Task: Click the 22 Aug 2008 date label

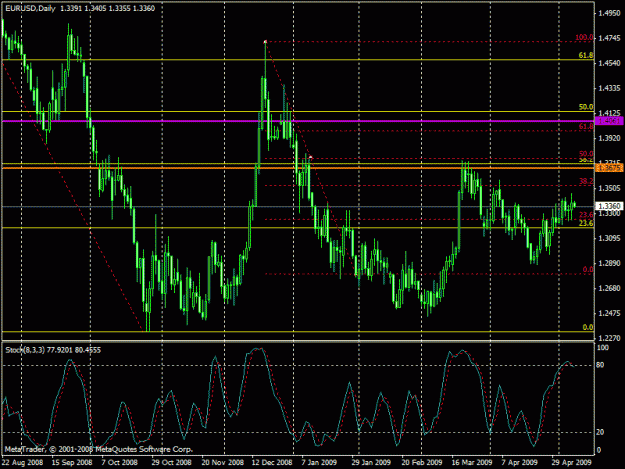Action: point(22,462)
